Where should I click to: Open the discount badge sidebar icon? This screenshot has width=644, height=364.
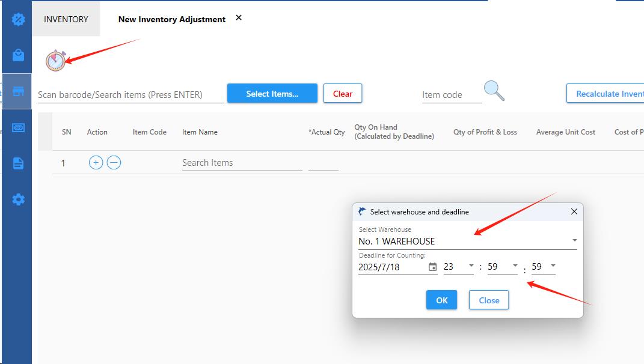click(x=19, y=19)
